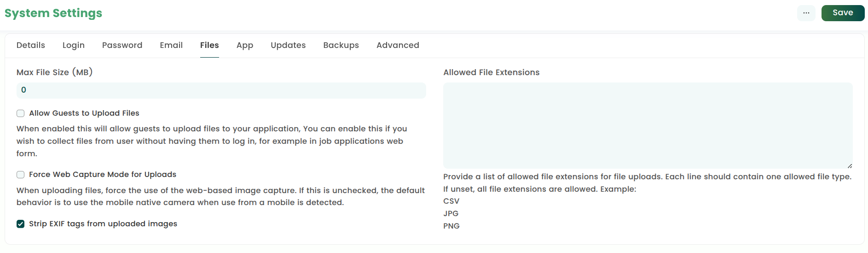Click the Save button
The image size is (868, 253).
coord(843,13)
